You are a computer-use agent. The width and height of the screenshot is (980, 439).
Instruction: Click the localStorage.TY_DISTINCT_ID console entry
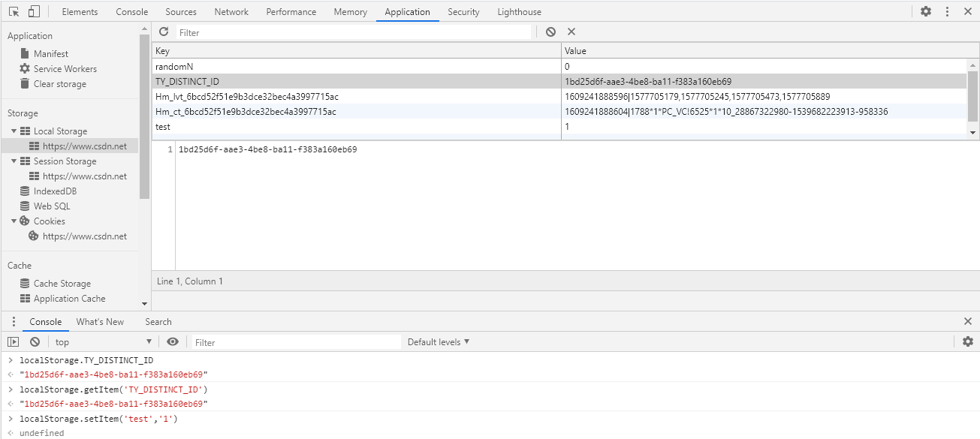click(x=86, y=360)
